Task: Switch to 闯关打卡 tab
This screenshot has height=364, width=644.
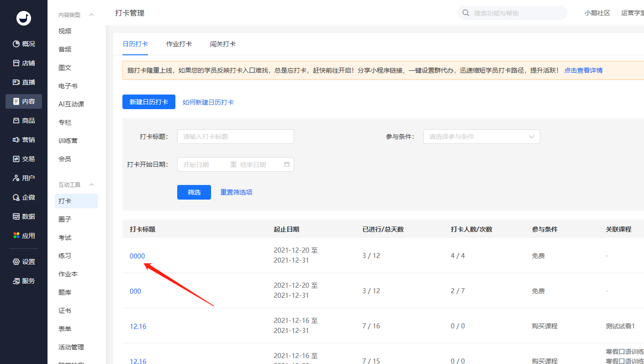Action: [223, 44]
